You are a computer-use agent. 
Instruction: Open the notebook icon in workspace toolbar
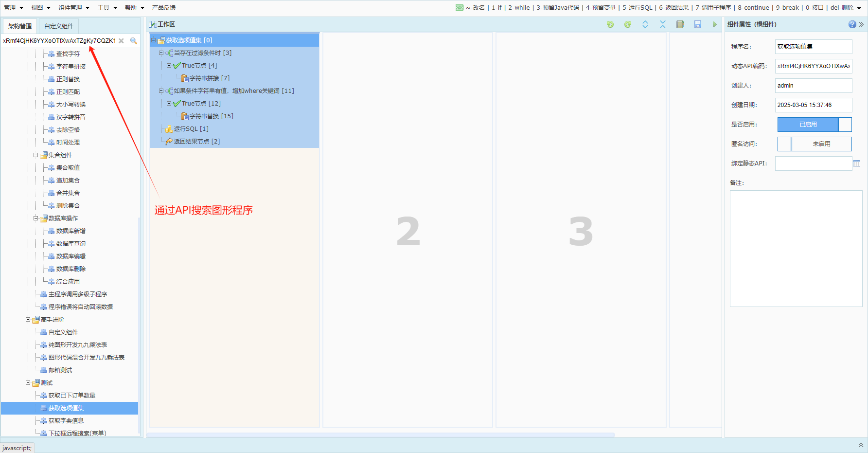click(680, 24)
